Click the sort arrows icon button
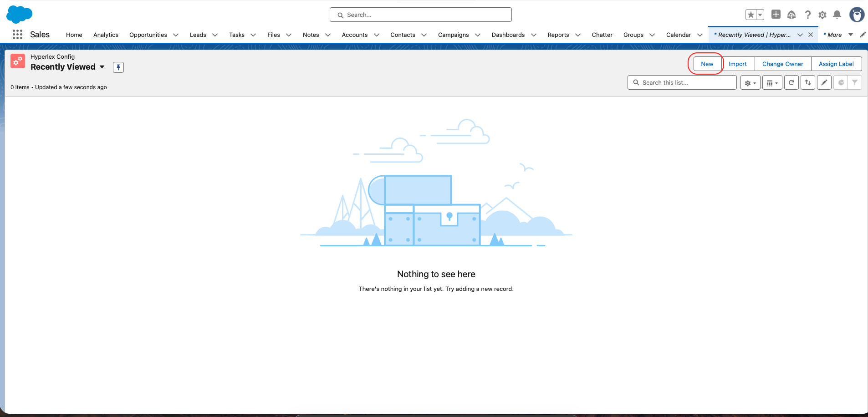 808,83
